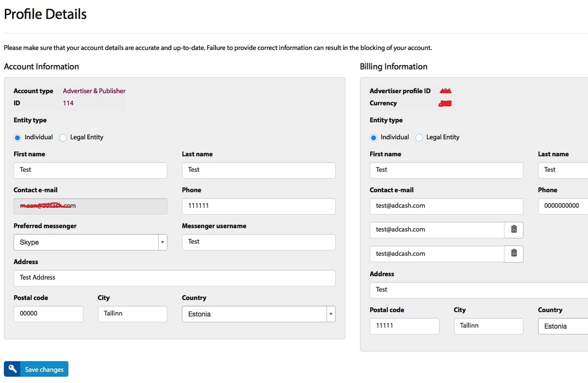Edit the account City field Tallinn
588x383 pixels.
[132, 314]
